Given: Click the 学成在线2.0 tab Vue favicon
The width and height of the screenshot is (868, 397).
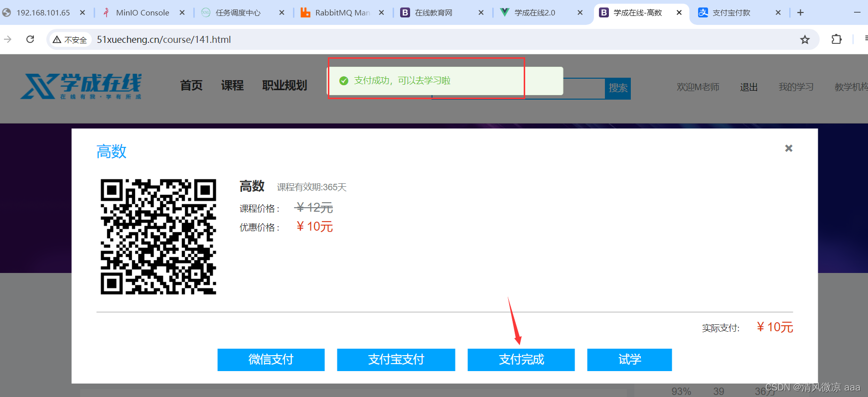Looking at the screenshot, I should (505, 12).
